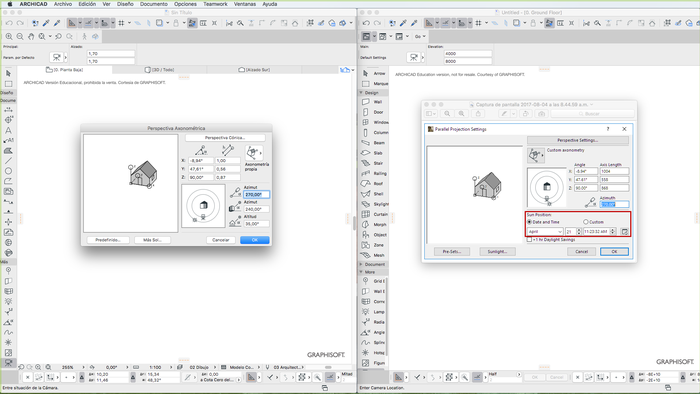
Task: Click the X angle field in English dialog
Action: (585, 171)
